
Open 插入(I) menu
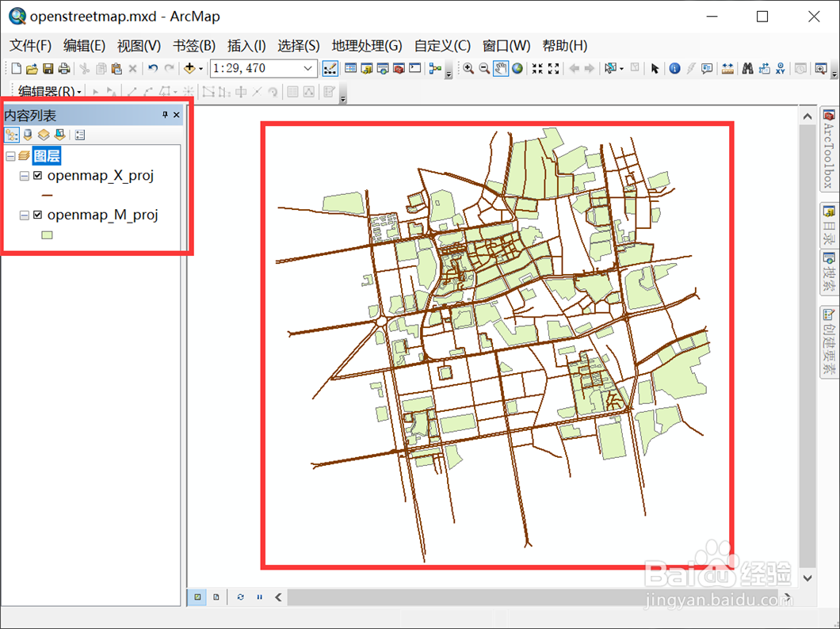click(246, 46)
